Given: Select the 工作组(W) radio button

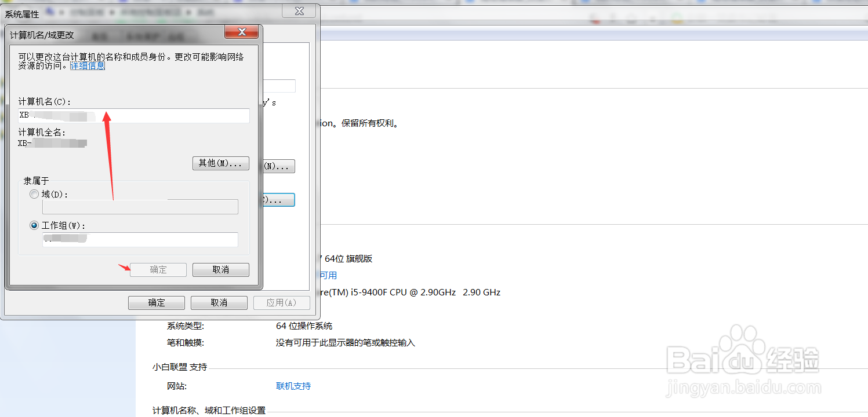Looking at the screenshot, I should (x=34, y=225).
